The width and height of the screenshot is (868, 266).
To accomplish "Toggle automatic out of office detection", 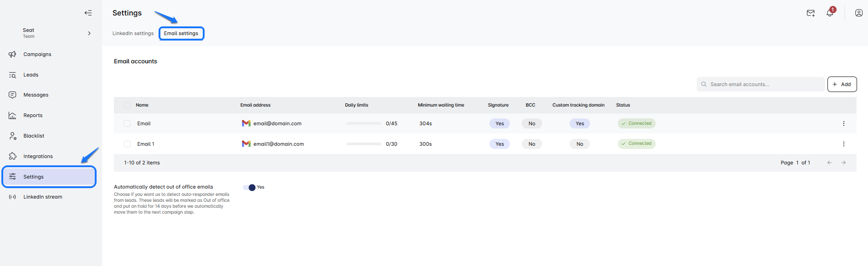I will 249,187.
